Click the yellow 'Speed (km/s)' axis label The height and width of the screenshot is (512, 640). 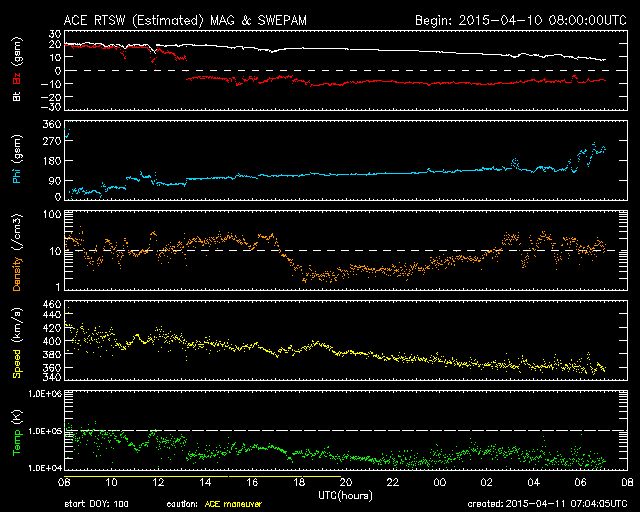[17, 343]
